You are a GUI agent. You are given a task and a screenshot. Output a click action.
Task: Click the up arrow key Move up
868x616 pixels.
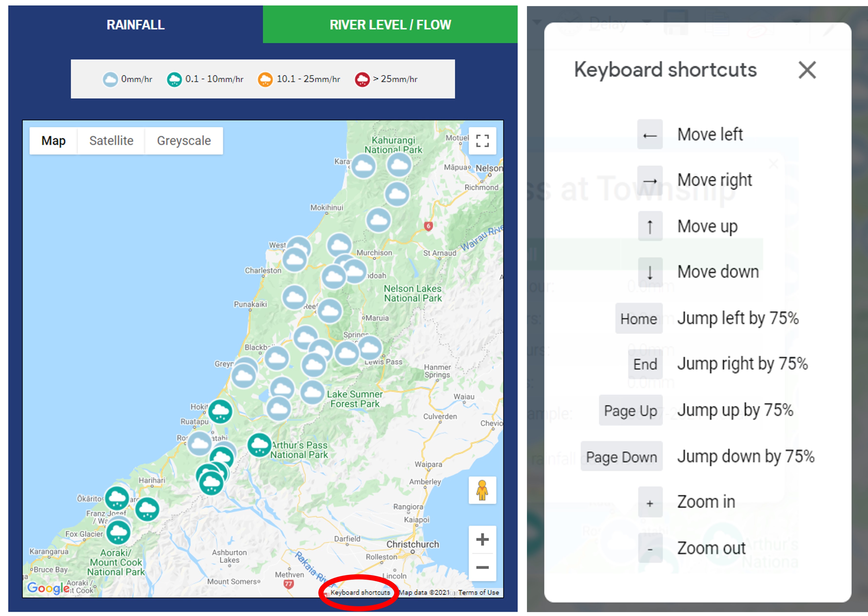(650, 226)
